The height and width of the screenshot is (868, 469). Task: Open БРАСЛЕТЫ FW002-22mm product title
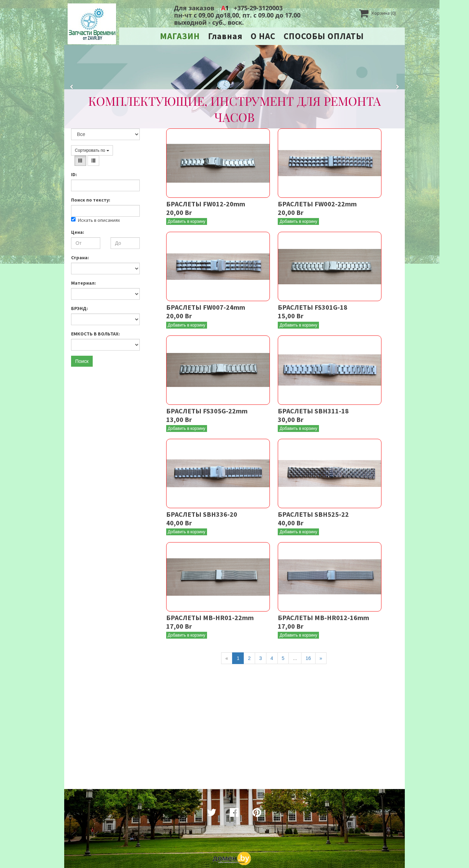tap(317, 204)
